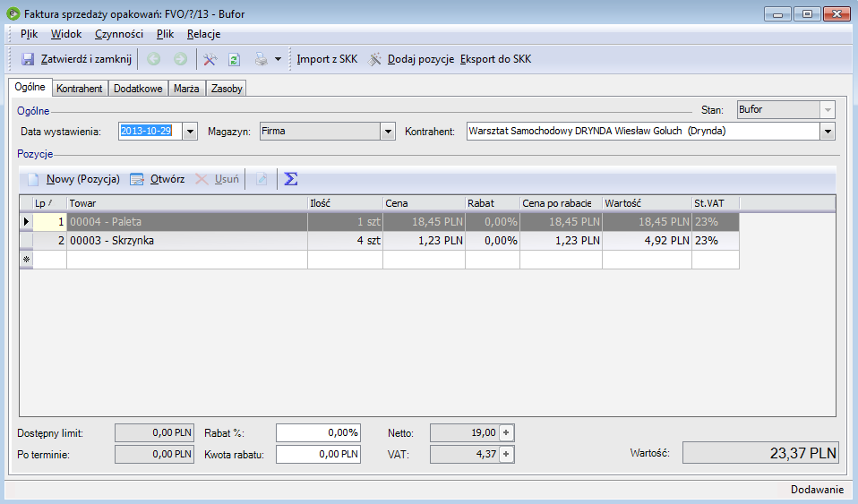Screen dimensions: 858x504
Task: Sort by the Towar column header
Action: tap(187, 203)
